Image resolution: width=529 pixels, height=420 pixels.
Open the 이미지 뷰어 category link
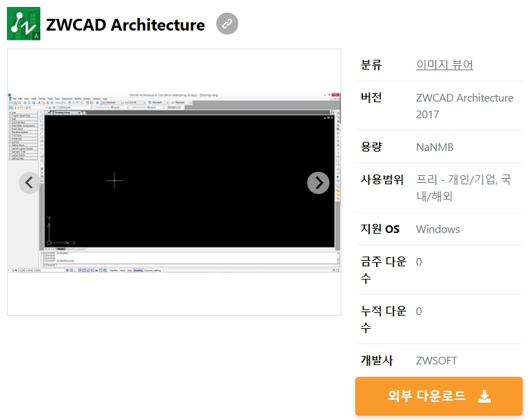point(444,65)
